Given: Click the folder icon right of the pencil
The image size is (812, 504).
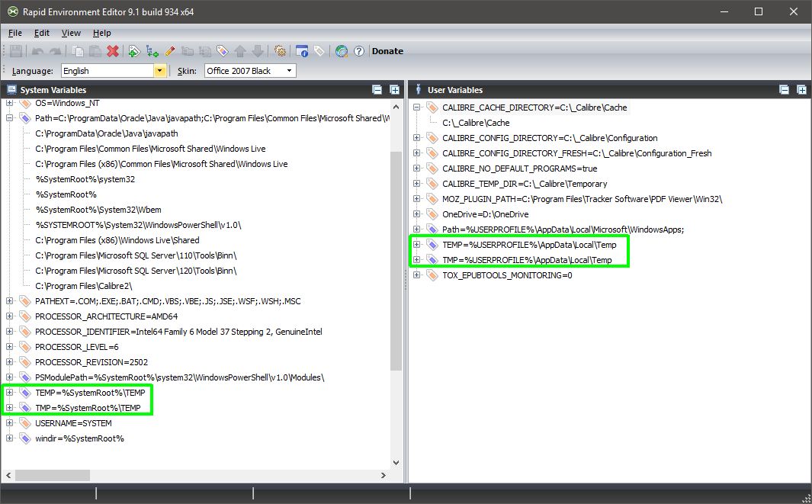Looking at the screenshot, I should coord(188,51).
